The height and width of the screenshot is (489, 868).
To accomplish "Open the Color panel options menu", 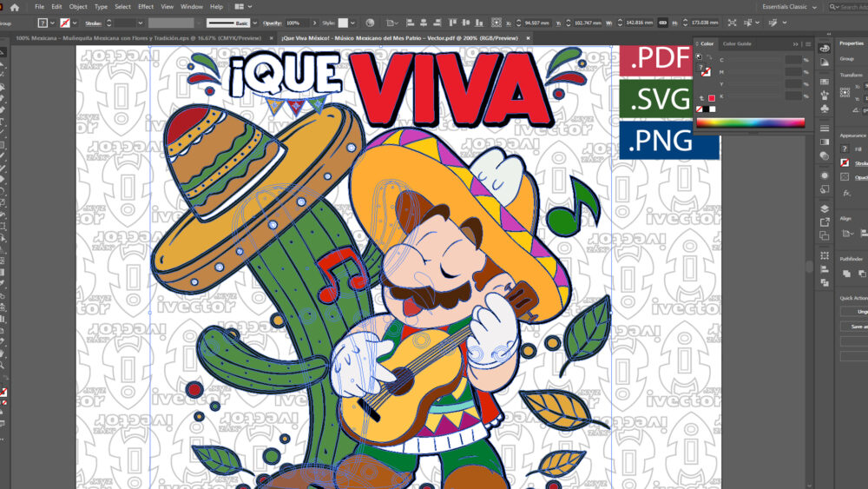I will (x=807, y=43).
